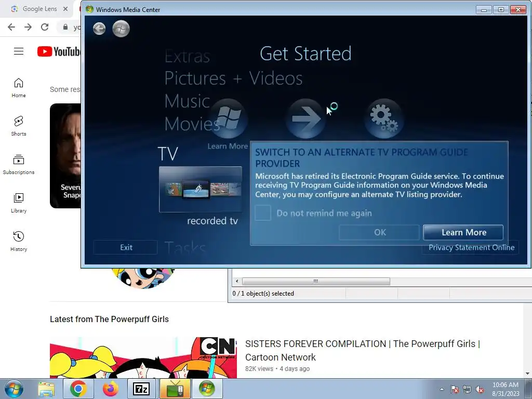
Task: Launch Firefox from the taskbar
Action: [x=110, y=389]
